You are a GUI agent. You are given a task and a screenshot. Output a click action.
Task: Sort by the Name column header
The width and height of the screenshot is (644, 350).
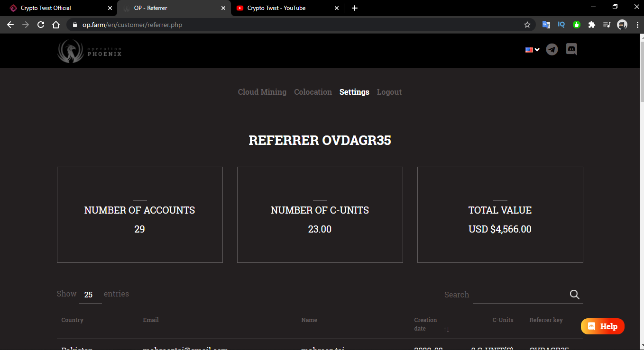coord(309,320)
